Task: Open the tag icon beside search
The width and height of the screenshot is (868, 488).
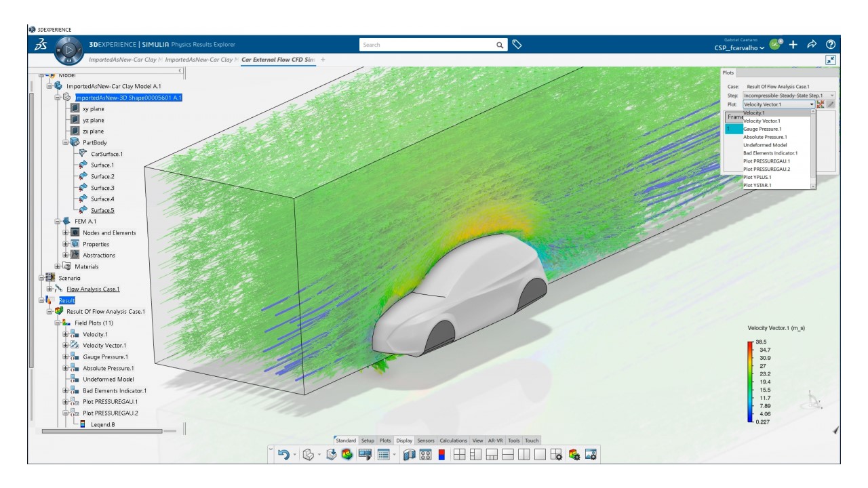Action: pyautogui.click(x=517, y=45)
